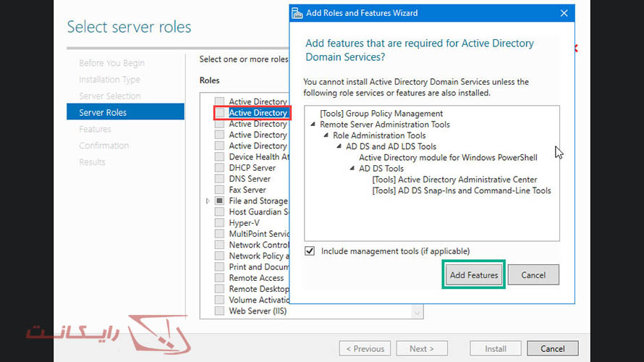The height and width of the screenshot is (362, 644).
Task: Click the Add Features button
Action: pos(473,275)
